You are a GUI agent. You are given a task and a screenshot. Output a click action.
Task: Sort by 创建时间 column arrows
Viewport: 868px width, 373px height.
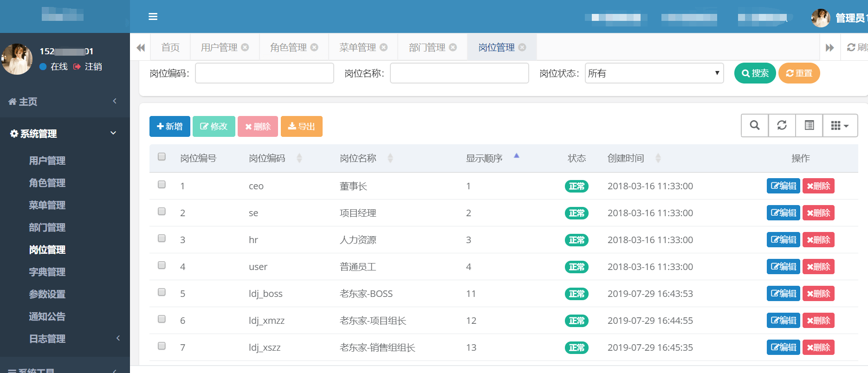pos(658,158)
